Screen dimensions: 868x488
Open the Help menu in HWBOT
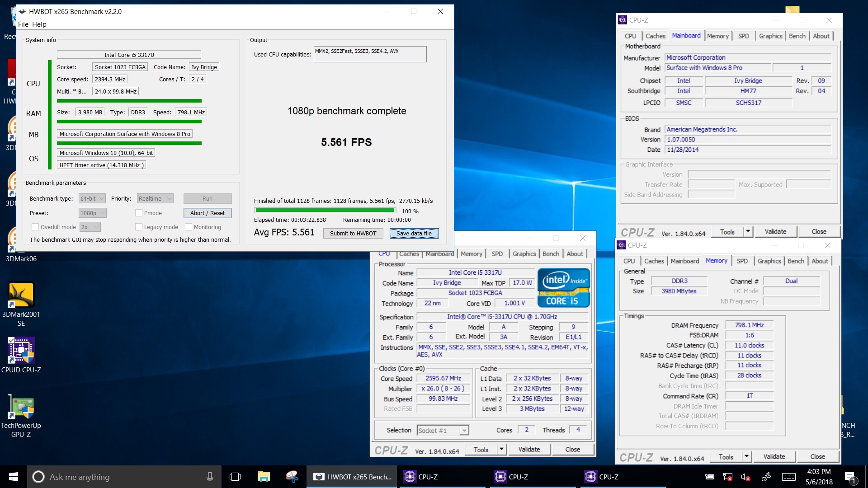(x=39, y=24)
